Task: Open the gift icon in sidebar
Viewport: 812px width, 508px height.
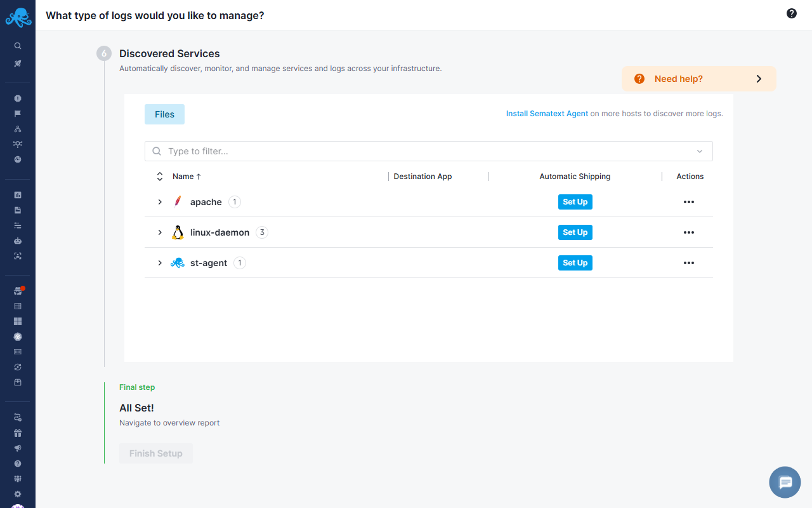Action: [x=18, y=433]
